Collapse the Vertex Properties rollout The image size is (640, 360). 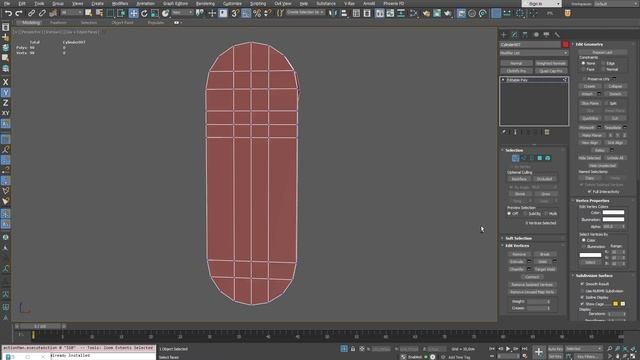tap(593, 200)
